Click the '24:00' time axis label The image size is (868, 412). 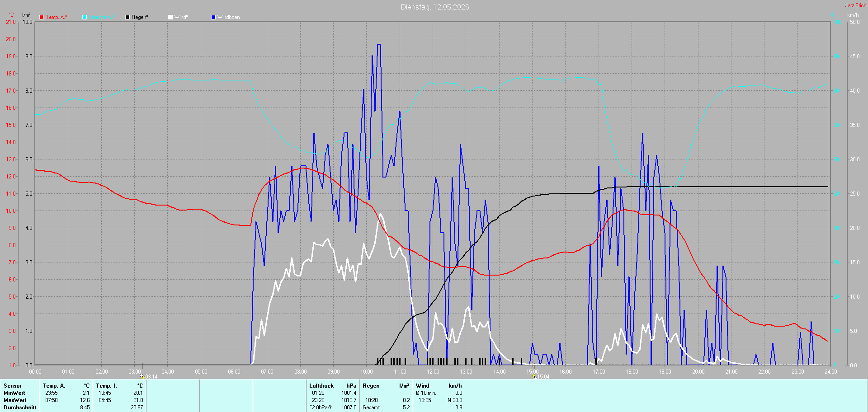831,372
